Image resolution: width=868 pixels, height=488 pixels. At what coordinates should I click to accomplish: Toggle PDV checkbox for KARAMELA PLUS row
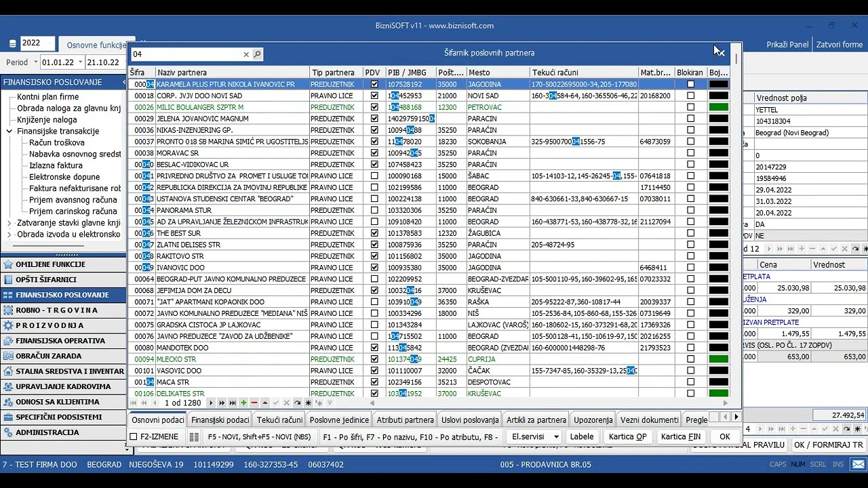point(374,84)
